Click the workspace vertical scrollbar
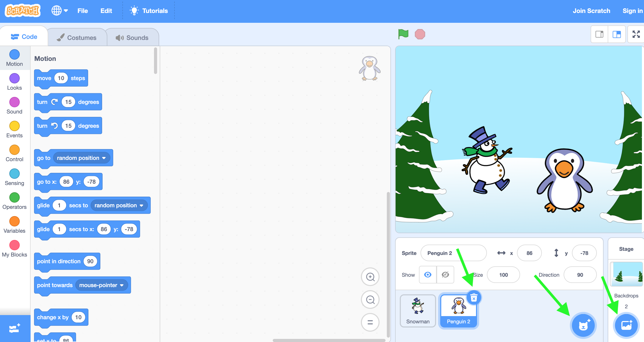Screen dimensions: 644x342 (x=388, y=264)
